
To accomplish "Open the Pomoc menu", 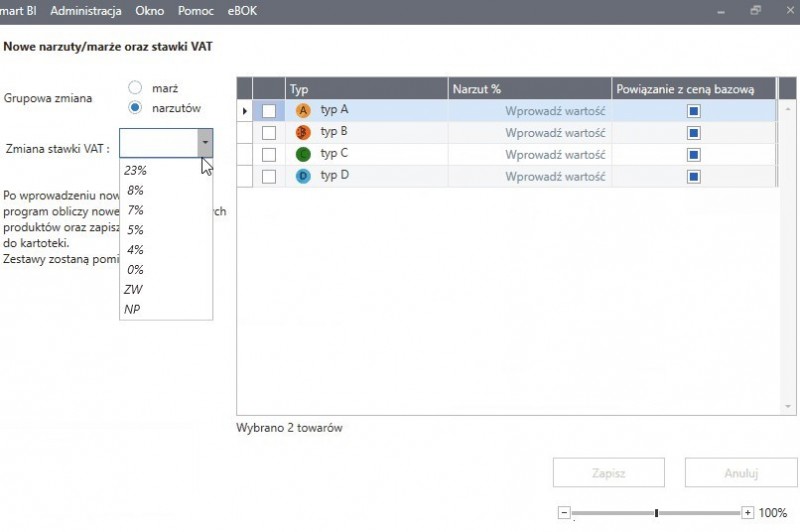I will (x=195, y=11).
